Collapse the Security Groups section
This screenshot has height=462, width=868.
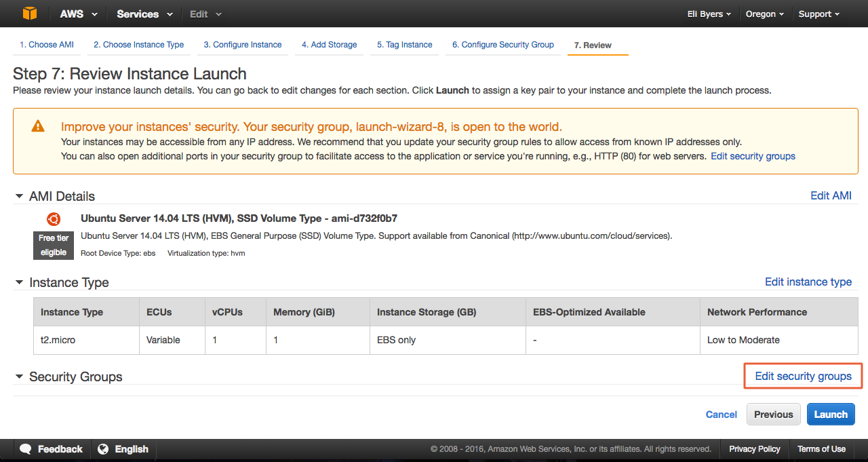tap(19, 377)
